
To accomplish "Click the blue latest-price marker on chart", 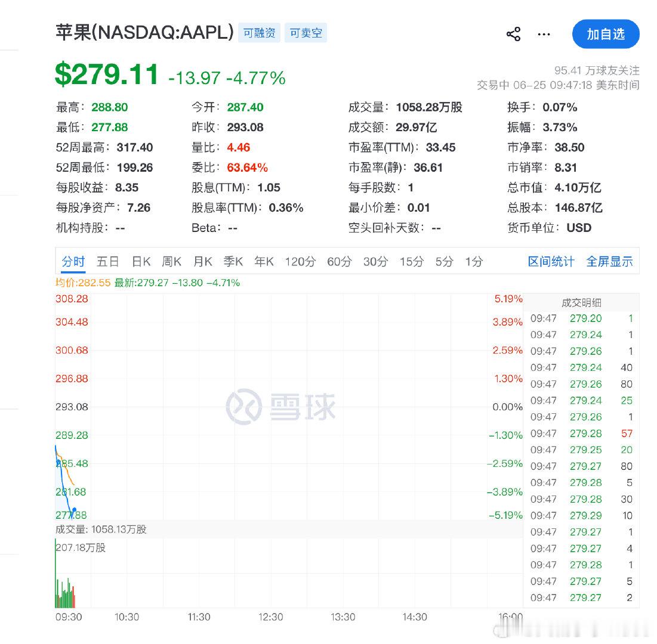I will click(x=74, y=510).
